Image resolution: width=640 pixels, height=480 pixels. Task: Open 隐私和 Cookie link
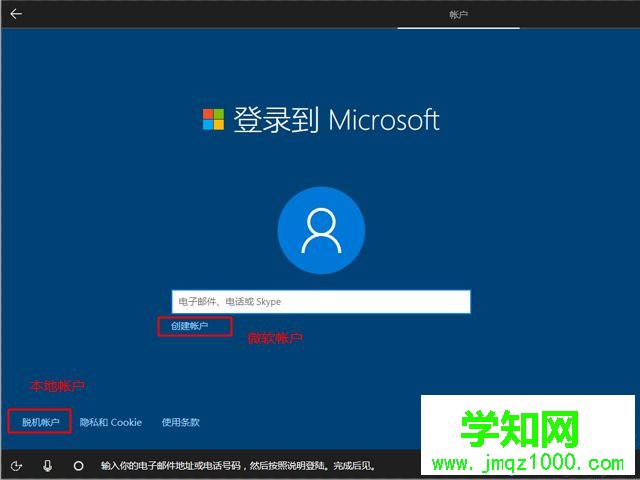(x=111, y=422)
